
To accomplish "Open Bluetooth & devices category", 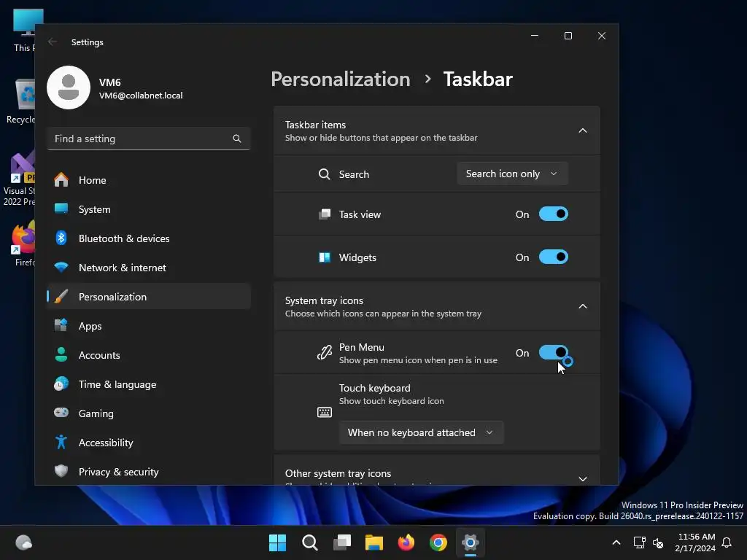I will [149, 238].
